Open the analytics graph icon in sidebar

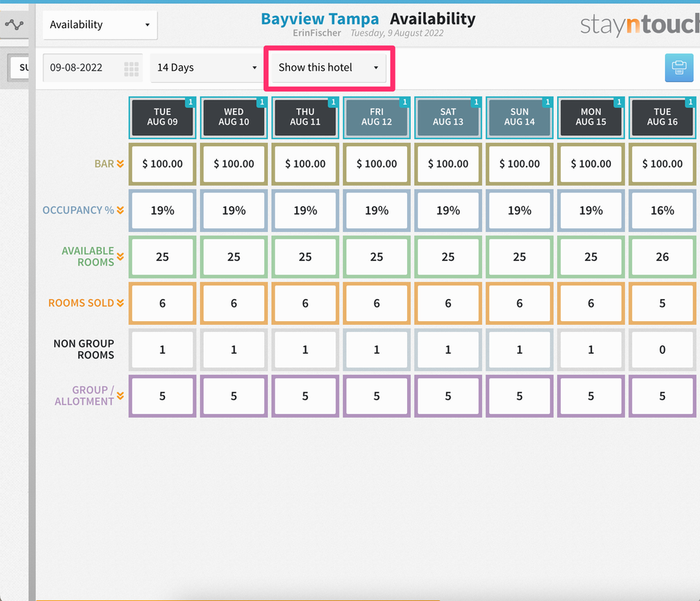point(14,24)
